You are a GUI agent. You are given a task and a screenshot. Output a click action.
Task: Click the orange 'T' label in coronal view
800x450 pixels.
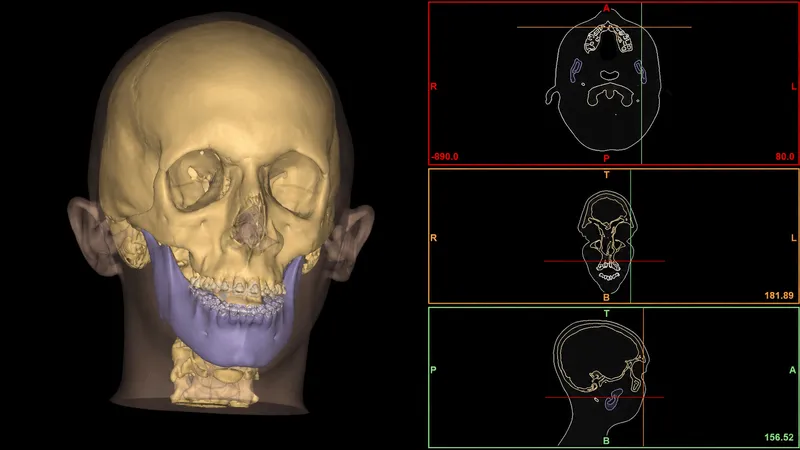(606, 174)
